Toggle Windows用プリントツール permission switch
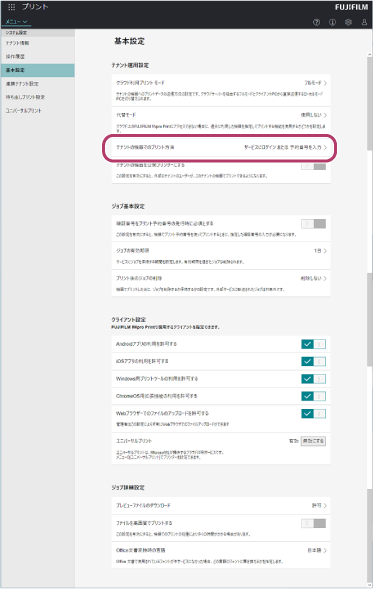373x589 pixels. 313,379
